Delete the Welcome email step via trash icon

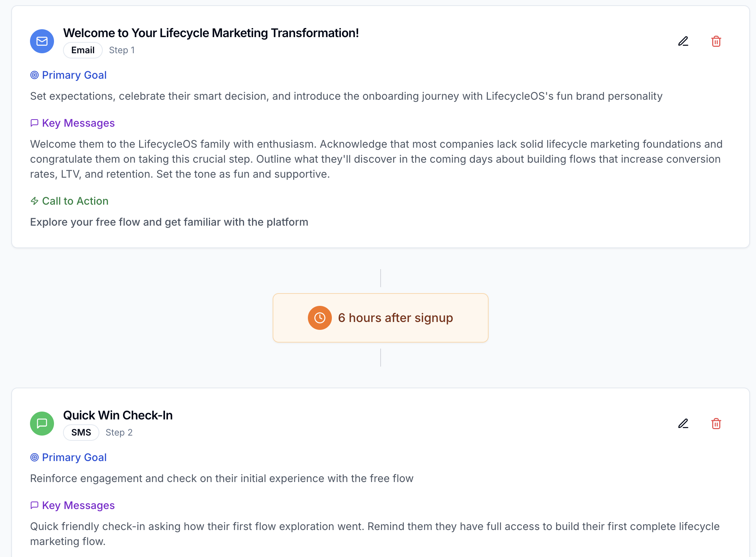pyautogui.click(x=716, y=41)
